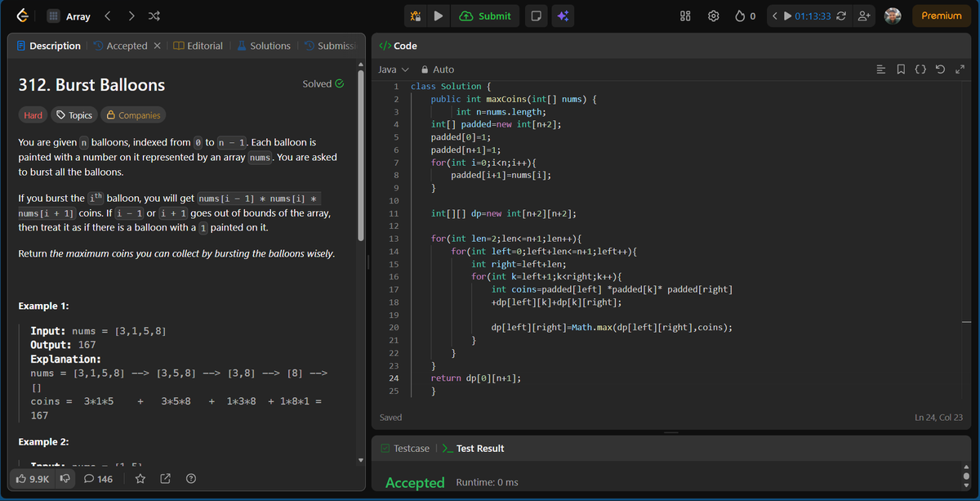Reset the timer with the refresh icon
This screenshot has width=980, height=501.
coord(842,16)
